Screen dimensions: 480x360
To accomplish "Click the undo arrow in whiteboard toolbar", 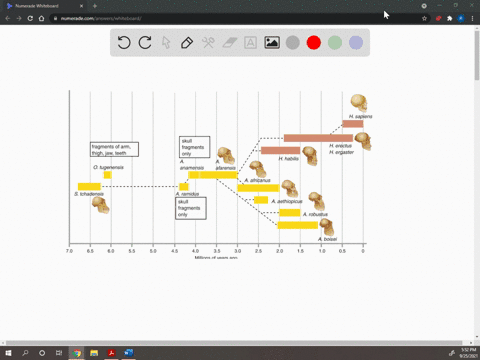I will (x=124, y=43).
